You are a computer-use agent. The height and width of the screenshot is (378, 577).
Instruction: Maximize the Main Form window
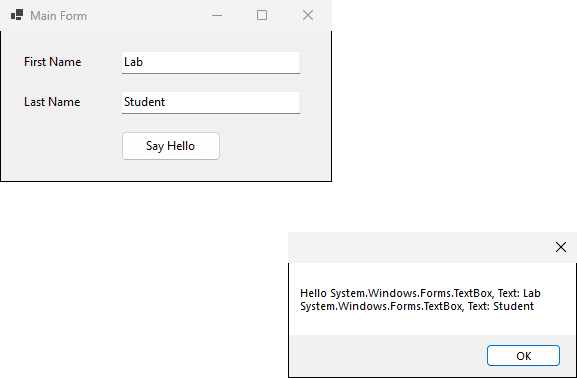(262, 15)
